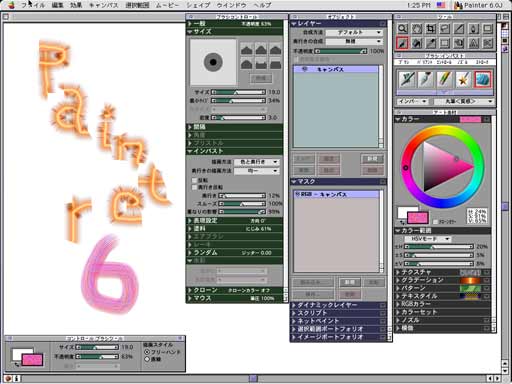This screenshot has height=384, width=512.
Task: Open the シェイプ menu
Action: 198,5
